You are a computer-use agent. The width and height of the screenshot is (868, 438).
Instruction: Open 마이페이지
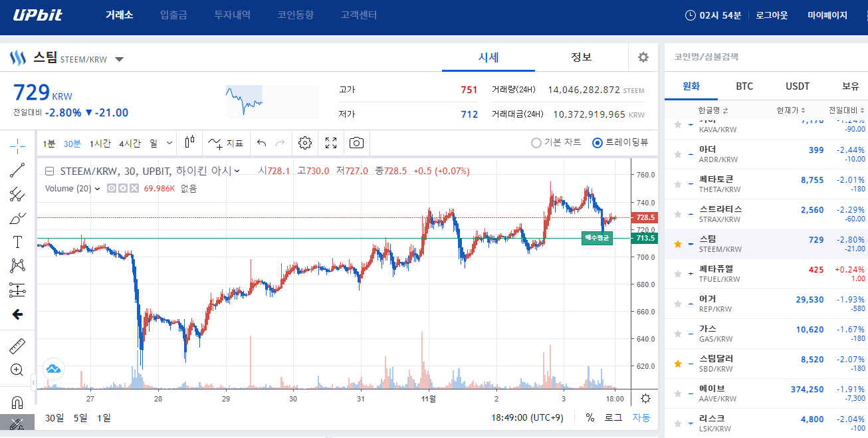pyautogui.click(x=827, y=15)
